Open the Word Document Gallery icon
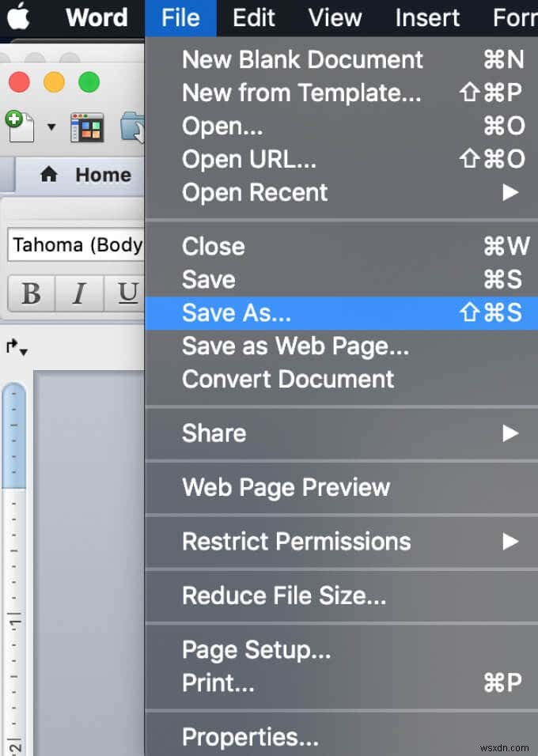538x756 pixels. 87,127
